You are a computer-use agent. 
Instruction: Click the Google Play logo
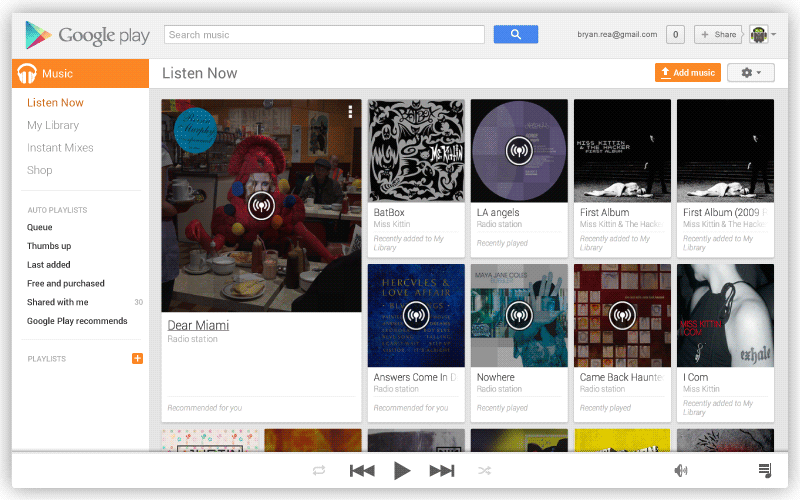[x=88, y=35]
